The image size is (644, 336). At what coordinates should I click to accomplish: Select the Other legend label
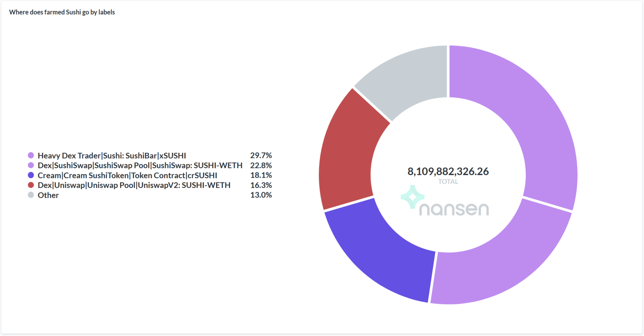point(48,195)
